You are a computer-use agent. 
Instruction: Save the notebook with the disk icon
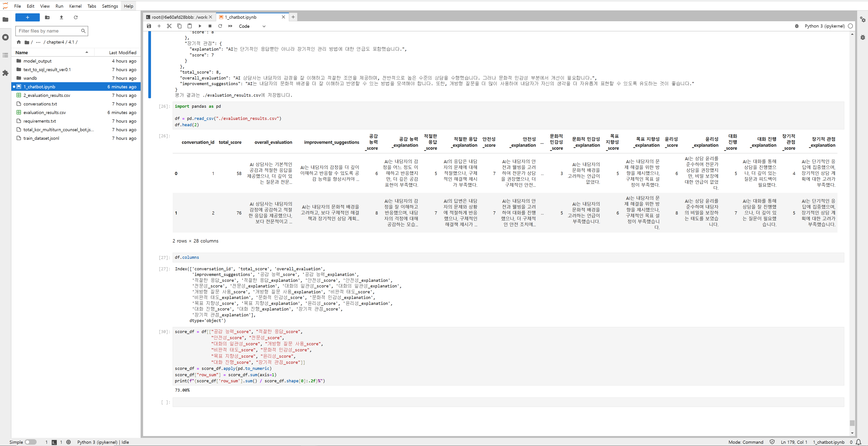(x=149, y=26)
